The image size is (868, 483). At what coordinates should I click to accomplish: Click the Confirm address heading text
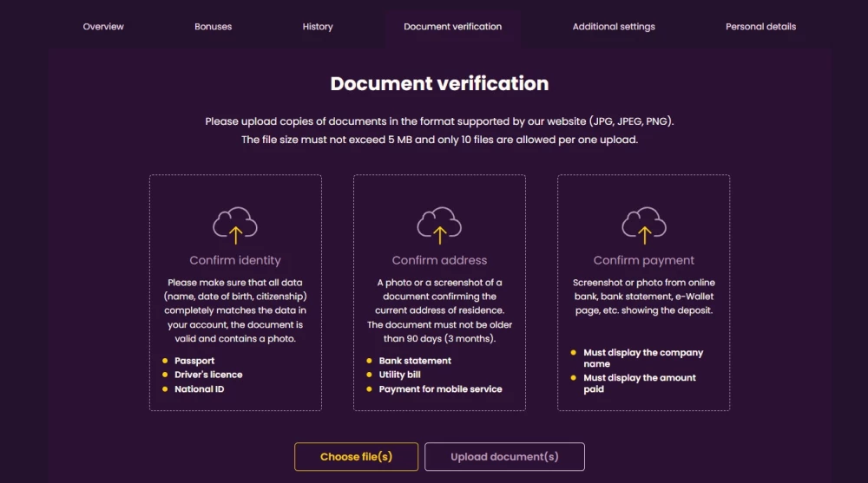pos(439,260)
